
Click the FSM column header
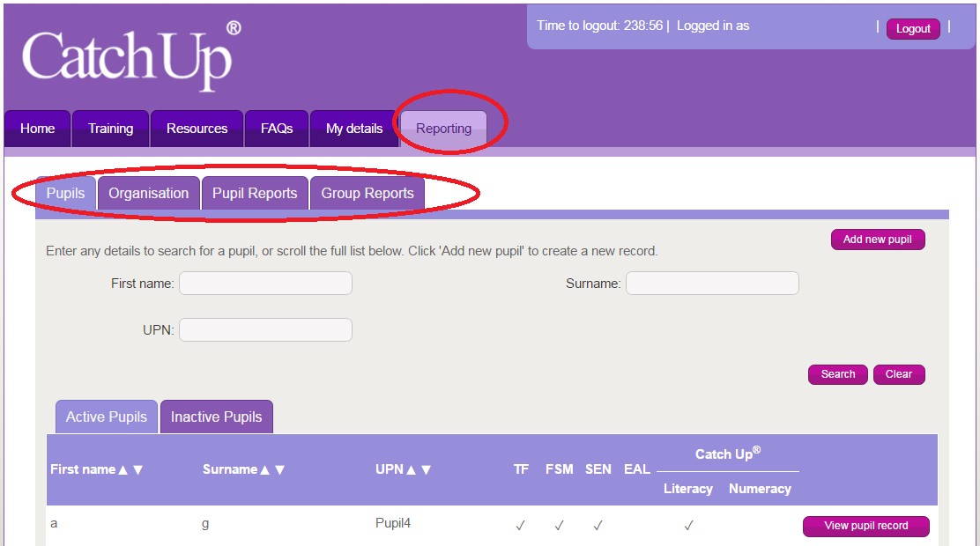[x=560, y=469]
